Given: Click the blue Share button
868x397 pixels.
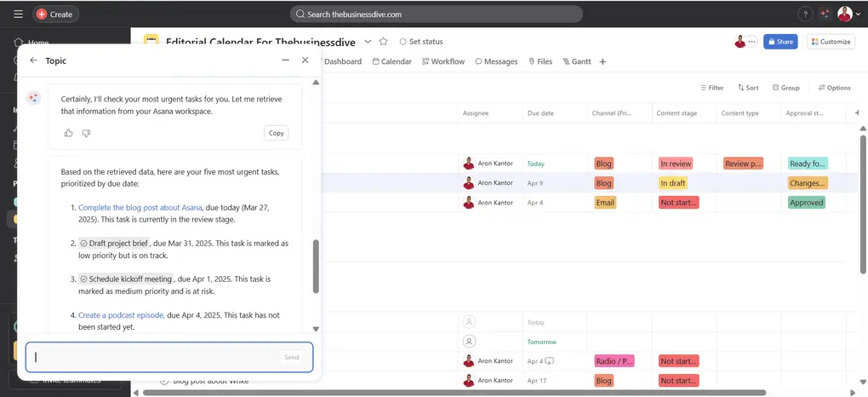Looking at the screenshot, I should [780, 42].
